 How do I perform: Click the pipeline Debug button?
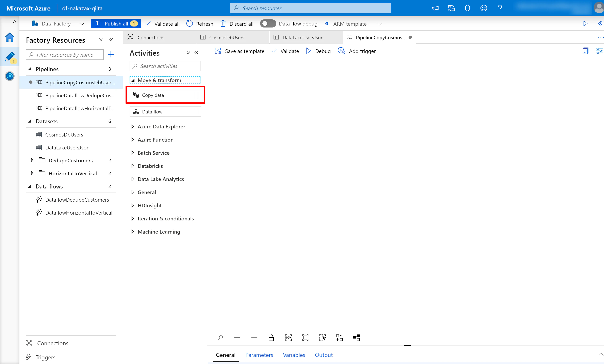(319, 51)
